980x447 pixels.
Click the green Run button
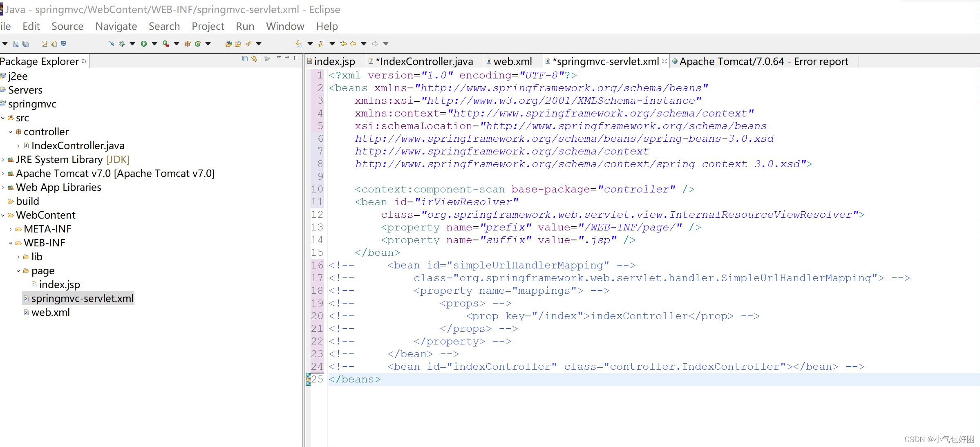(144, 44)
